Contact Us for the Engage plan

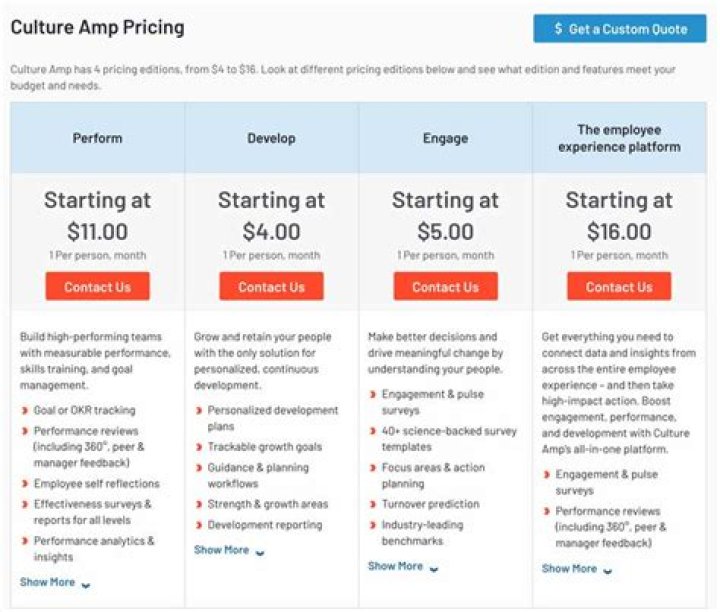point(445,286)
